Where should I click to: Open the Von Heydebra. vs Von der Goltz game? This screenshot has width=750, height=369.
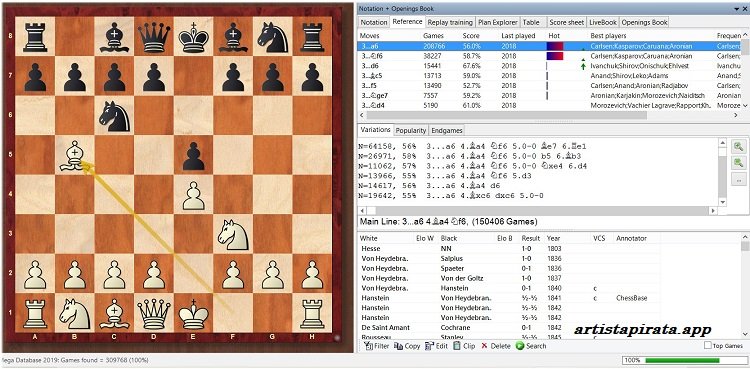(x=509, y=278)
